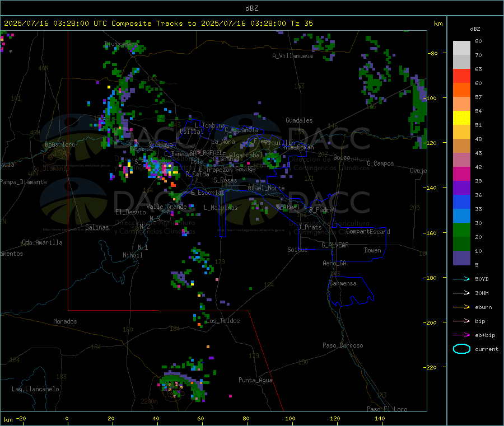Pick the dark green swatch between 20 and 10 dBZ
This screenshot has height=426, width=504.
[x=461, y=244]
